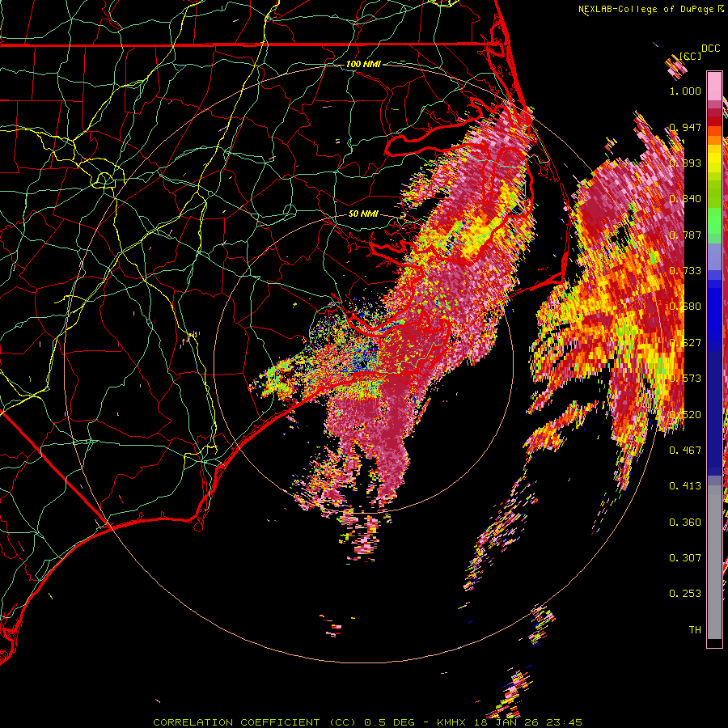The image size is (728, 728).
Task: Click the 0.467 scale value
Action: [685, 450]
